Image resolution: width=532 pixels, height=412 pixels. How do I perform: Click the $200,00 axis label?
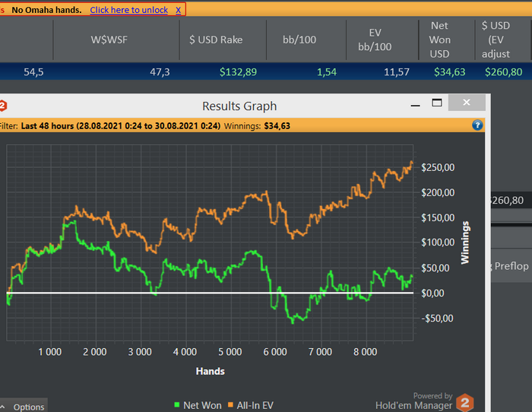(x=438, y=192)
